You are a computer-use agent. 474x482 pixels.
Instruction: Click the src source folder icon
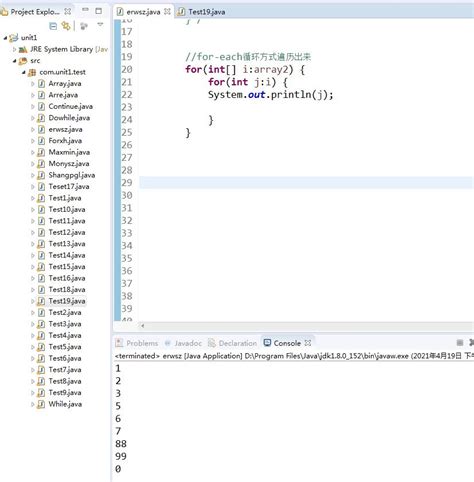click(x=23, y=61)
